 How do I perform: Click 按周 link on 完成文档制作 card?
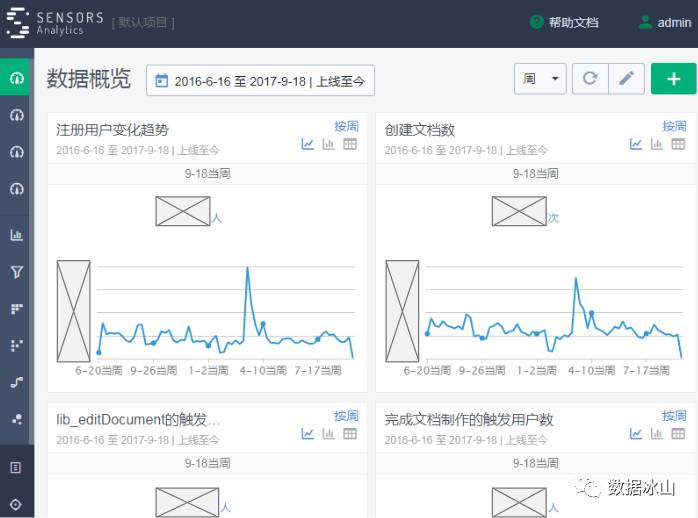(674, 416)
